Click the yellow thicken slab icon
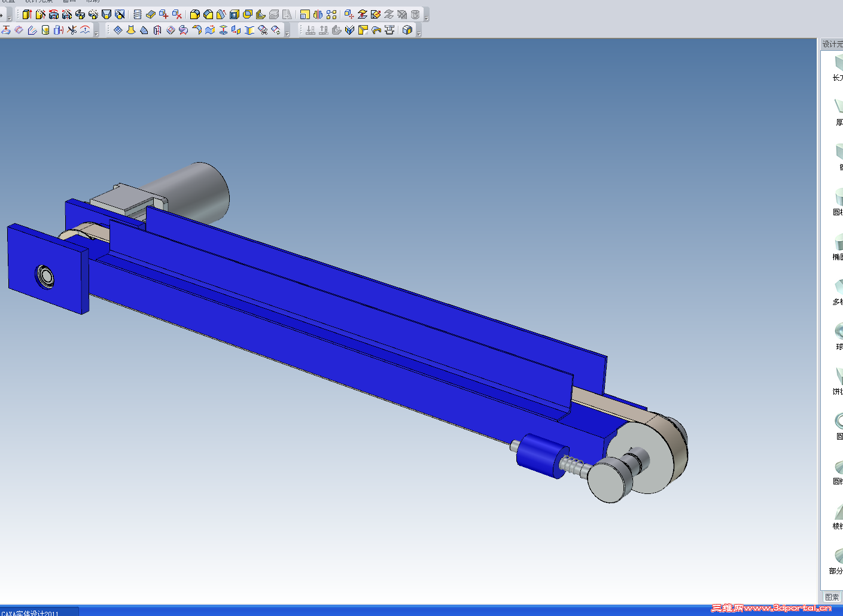This screenshot has height=616, width=843. [x=150, y=14]
